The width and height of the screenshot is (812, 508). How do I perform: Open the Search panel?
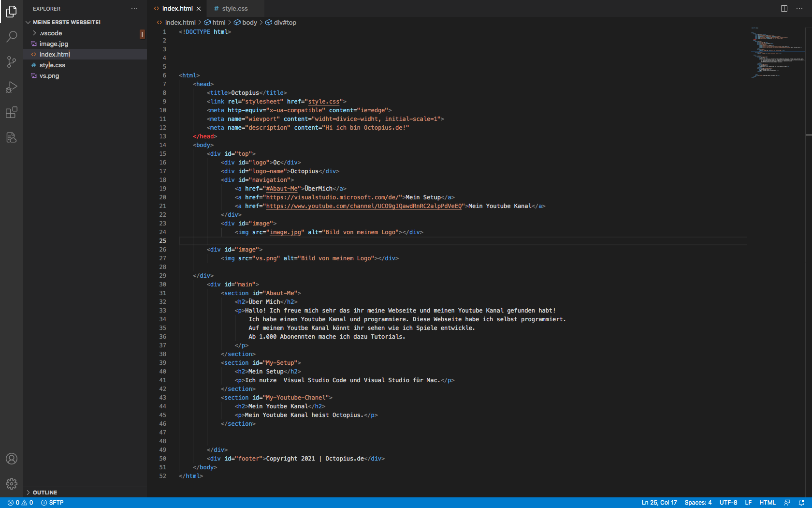coord(12,37)
